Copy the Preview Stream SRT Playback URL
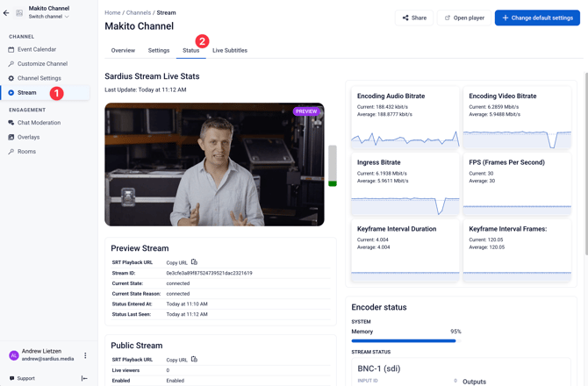 click(x=194, y=262)
